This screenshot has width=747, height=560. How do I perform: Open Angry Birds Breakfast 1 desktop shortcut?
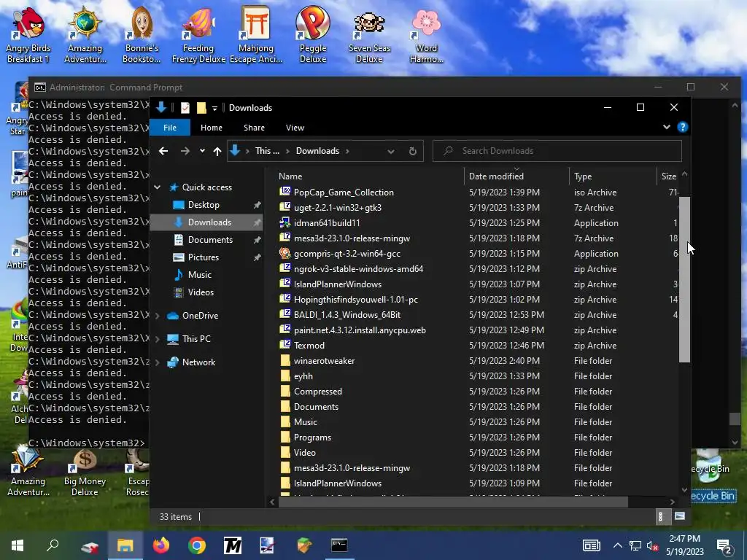pos(28,36)
